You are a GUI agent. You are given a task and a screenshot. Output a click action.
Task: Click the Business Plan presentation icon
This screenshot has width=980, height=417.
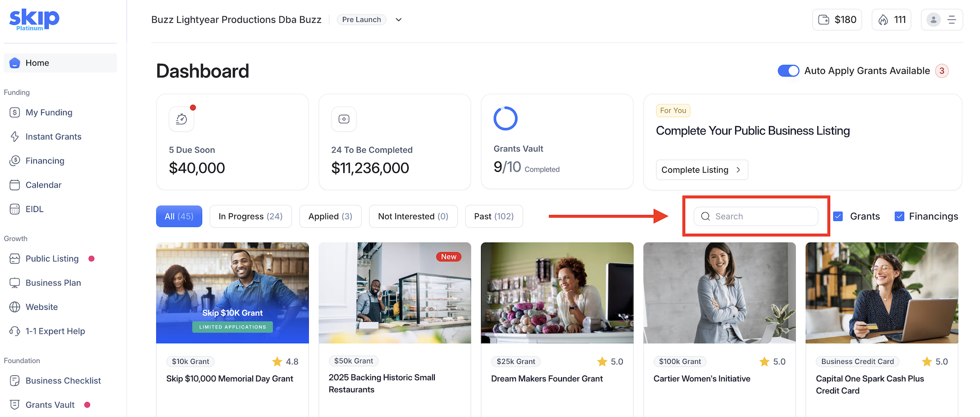pos(15,283)
